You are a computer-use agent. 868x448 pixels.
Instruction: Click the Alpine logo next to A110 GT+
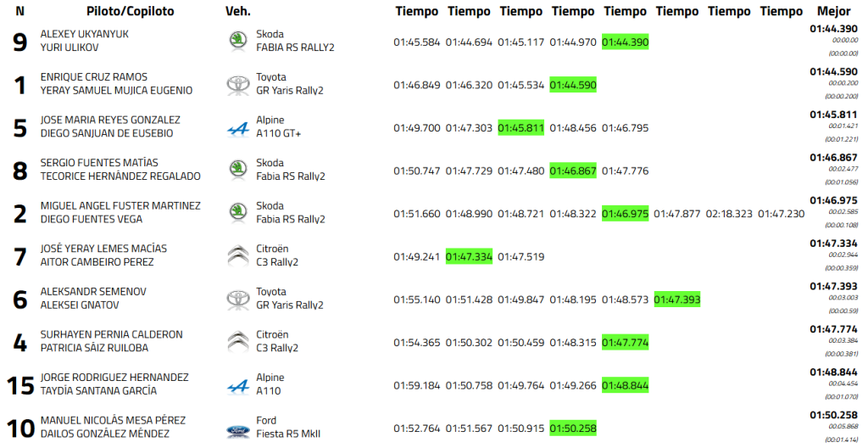(x=238, y=129)
